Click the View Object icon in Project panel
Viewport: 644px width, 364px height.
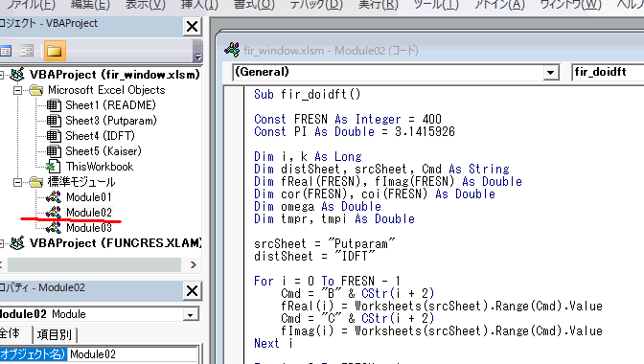coord(27,51)
